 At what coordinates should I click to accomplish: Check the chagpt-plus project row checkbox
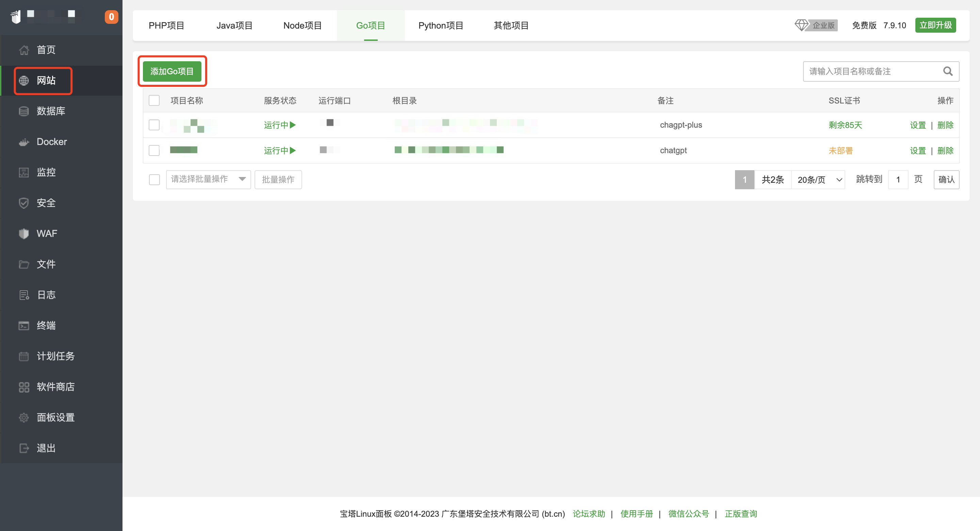154,125
